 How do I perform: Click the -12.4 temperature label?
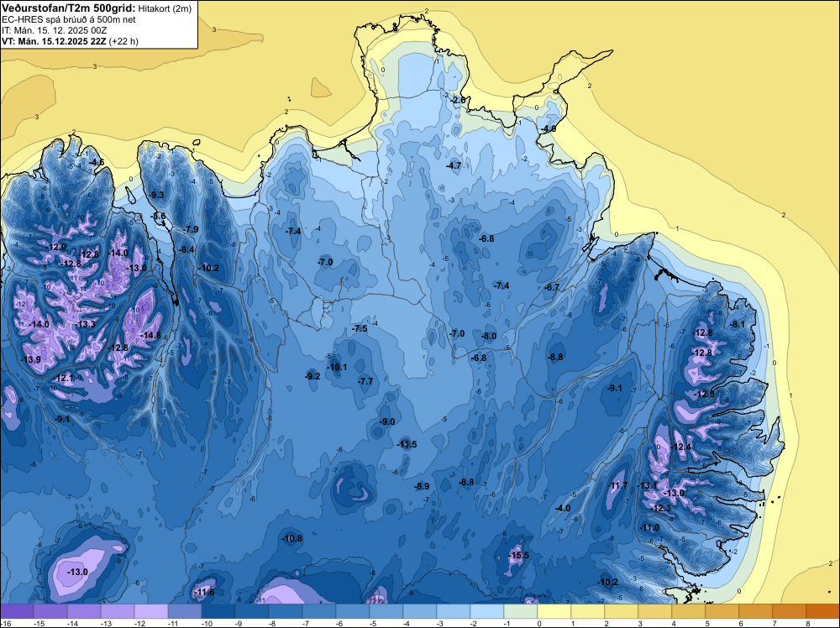681,447
